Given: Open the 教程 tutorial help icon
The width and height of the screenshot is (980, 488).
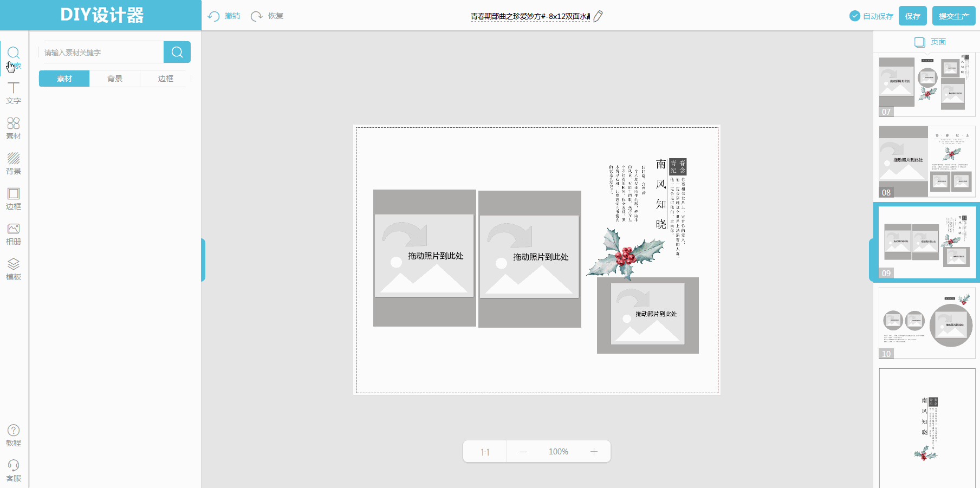Looking at the screenshot, I should pyautogui.click(x=14, y=435).
